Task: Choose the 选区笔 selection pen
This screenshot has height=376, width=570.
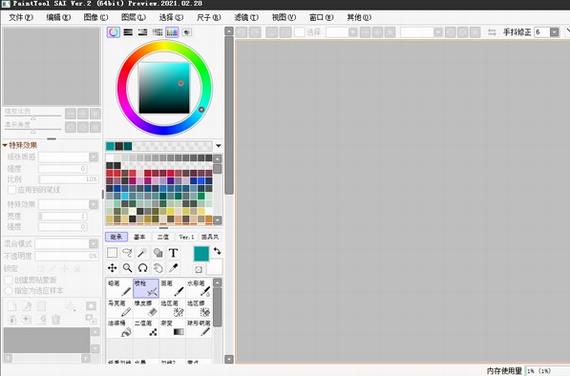Action: point(172,308)
